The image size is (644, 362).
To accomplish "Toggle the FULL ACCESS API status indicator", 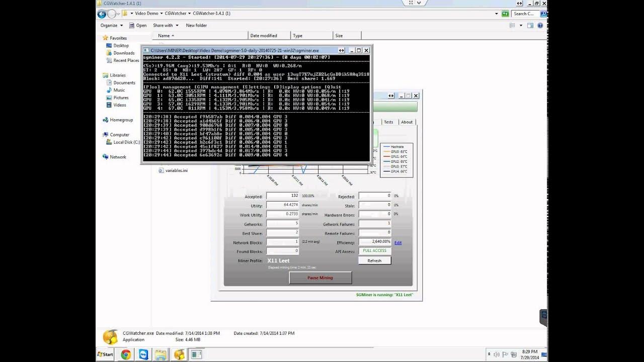I will 374,250.
